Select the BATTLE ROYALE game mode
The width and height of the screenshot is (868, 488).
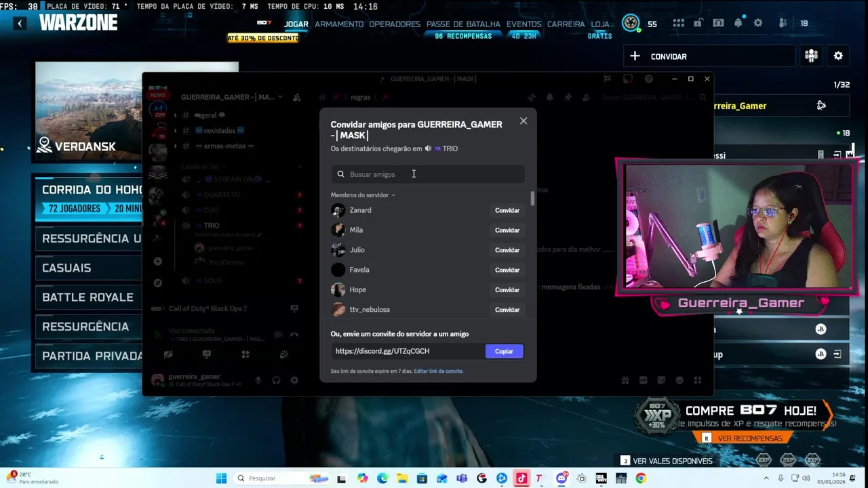[x=87, y=297]
